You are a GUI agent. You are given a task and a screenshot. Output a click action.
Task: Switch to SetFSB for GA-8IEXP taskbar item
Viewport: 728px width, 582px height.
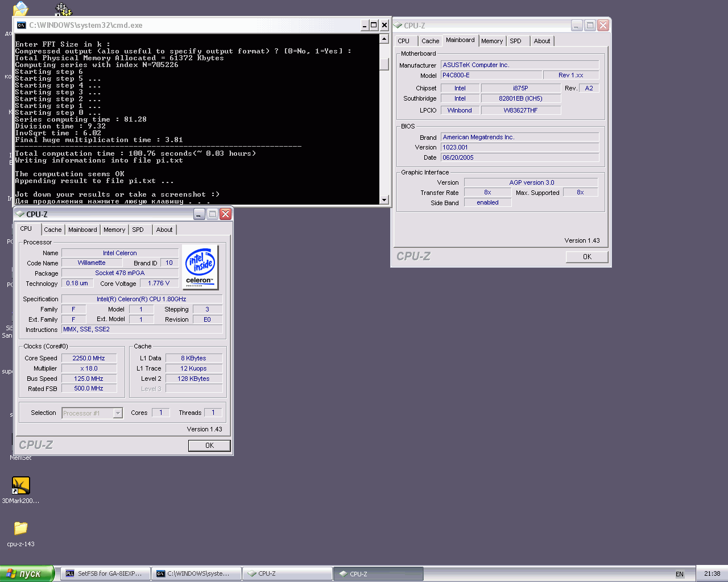point(105,573)
